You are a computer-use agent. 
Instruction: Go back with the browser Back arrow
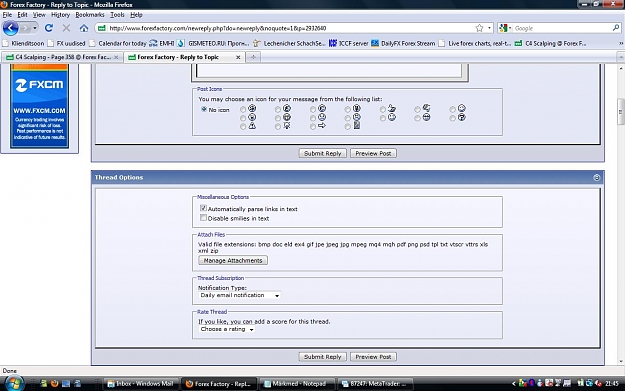(x=10, y=28)
